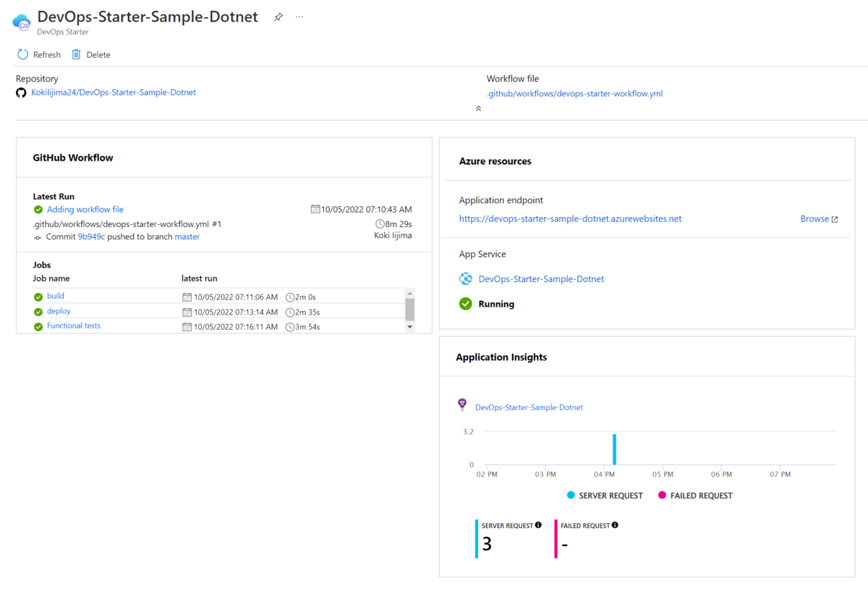Open the build job
Image resolution: width=868 pixels, height=591 pixels.
56,296
